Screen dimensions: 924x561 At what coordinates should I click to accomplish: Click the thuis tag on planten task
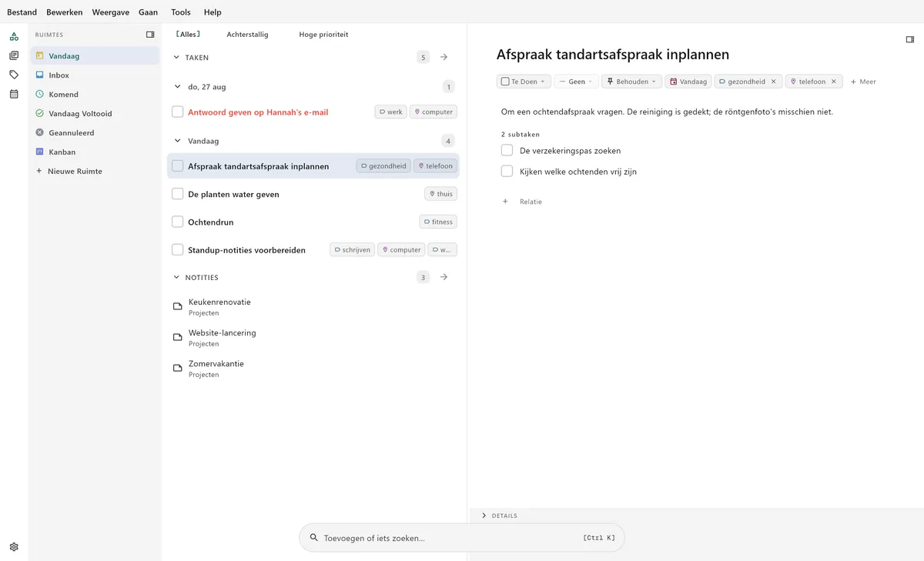click(440, 194)
